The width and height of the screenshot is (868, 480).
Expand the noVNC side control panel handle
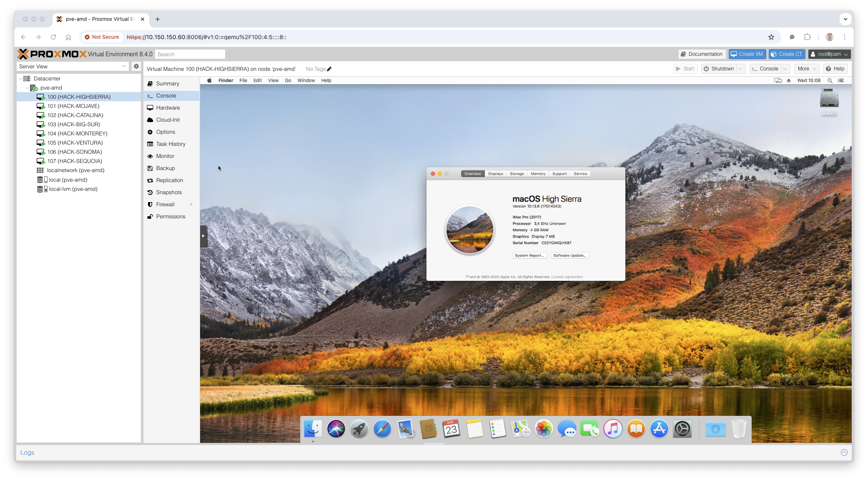[203, 236]
